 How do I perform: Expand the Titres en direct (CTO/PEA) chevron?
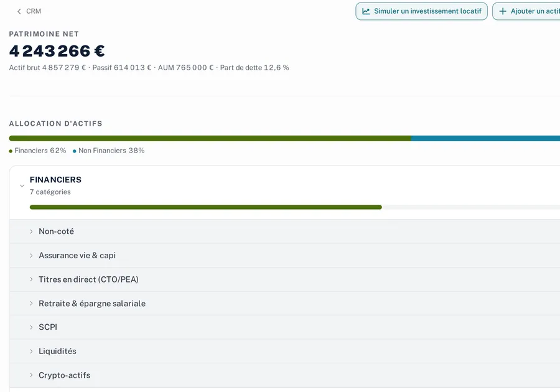31,279
